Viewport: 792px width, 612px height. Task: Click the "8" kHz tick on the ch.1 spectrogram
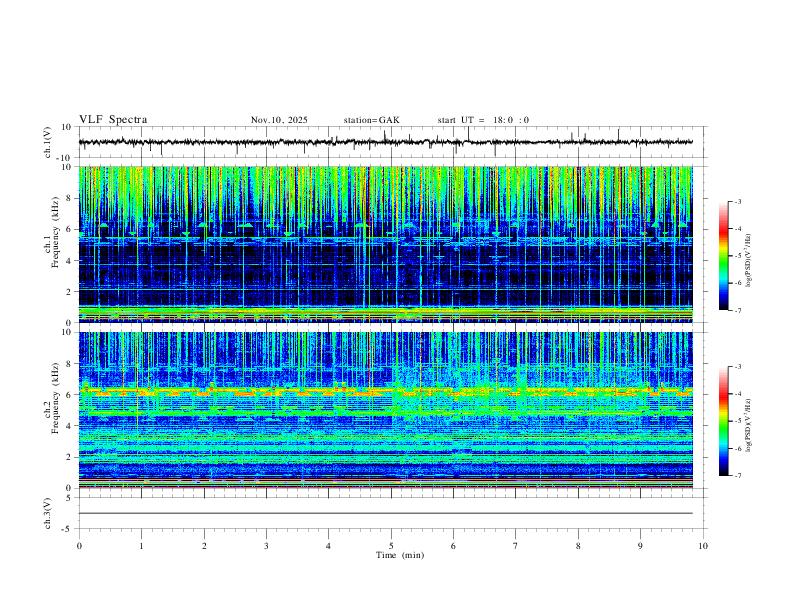[x=69, y=198]
